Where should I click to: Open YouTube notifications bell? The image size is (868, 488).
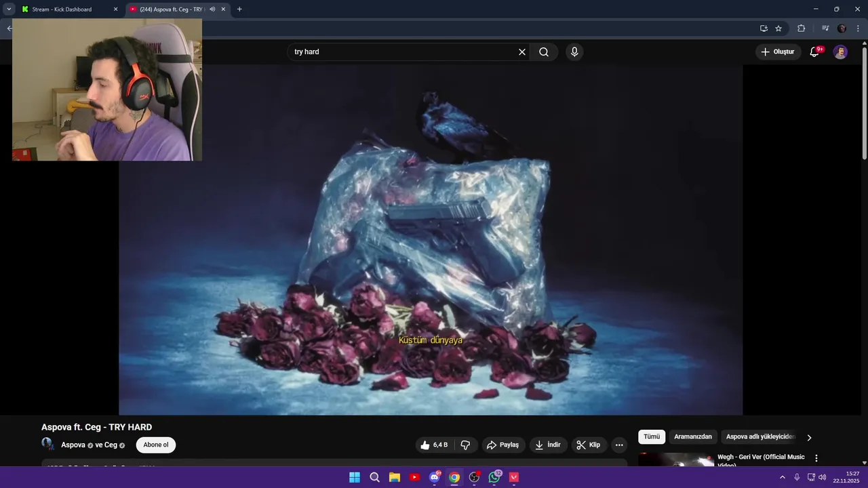click(815, 52)
